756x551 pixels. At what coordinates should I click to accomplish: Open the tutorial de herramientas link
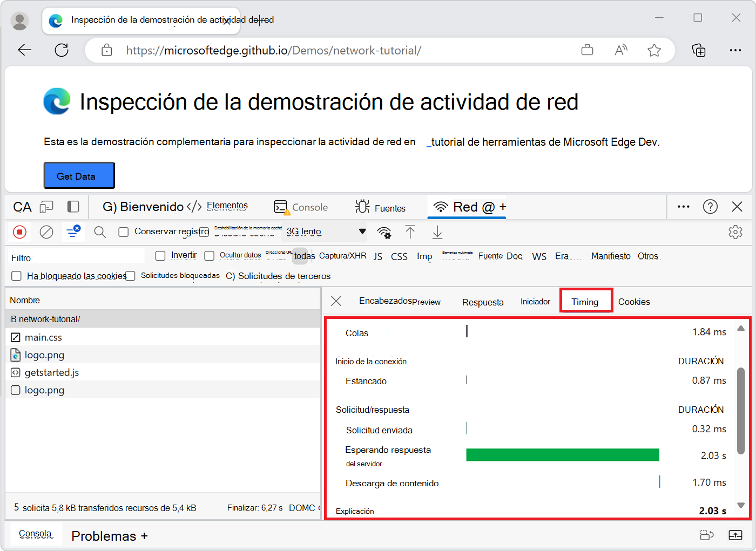pos(544,142)
